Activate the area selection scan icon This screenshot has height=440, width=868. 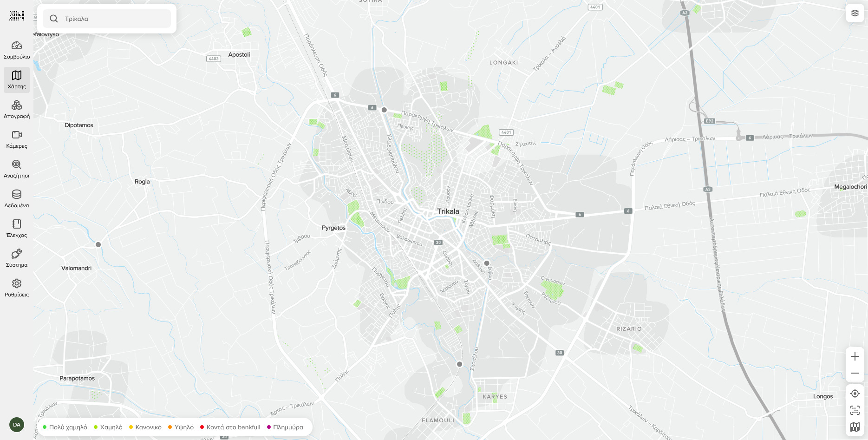click(x=855, y=410)
